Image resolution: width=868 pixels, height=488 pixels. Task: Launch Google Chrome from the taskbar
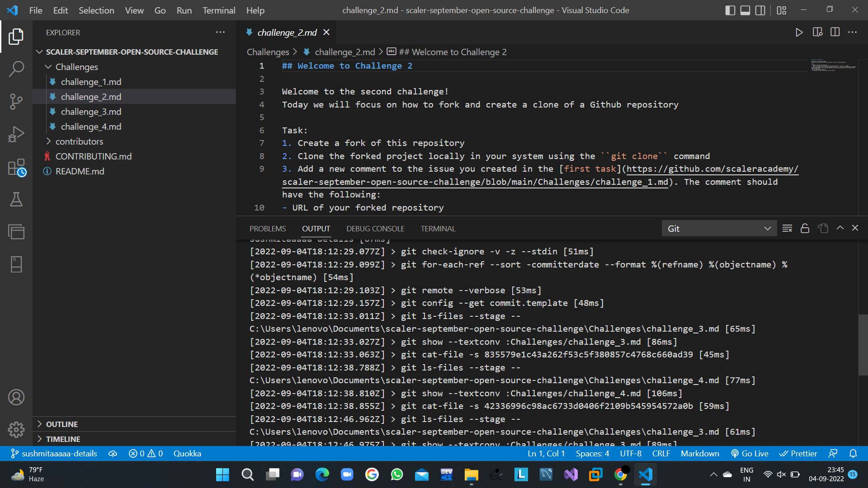click(x=621, y=474)
